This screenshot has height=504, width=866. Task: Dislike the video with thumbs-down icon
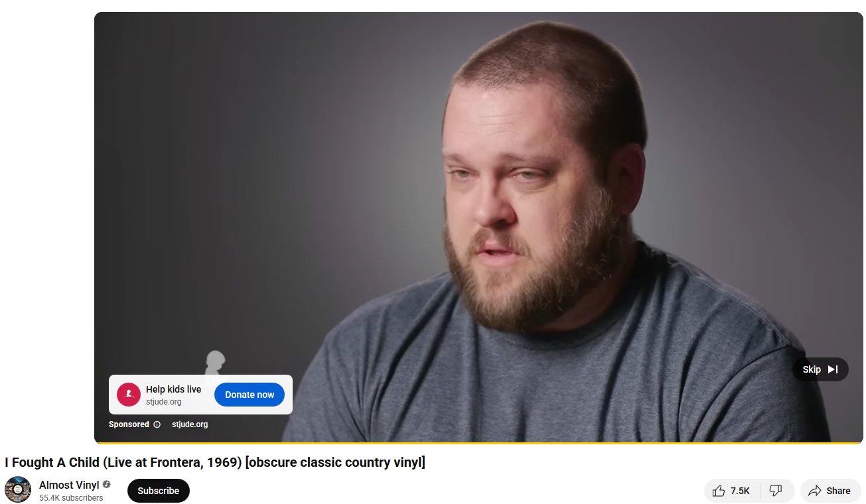point(776,491)
